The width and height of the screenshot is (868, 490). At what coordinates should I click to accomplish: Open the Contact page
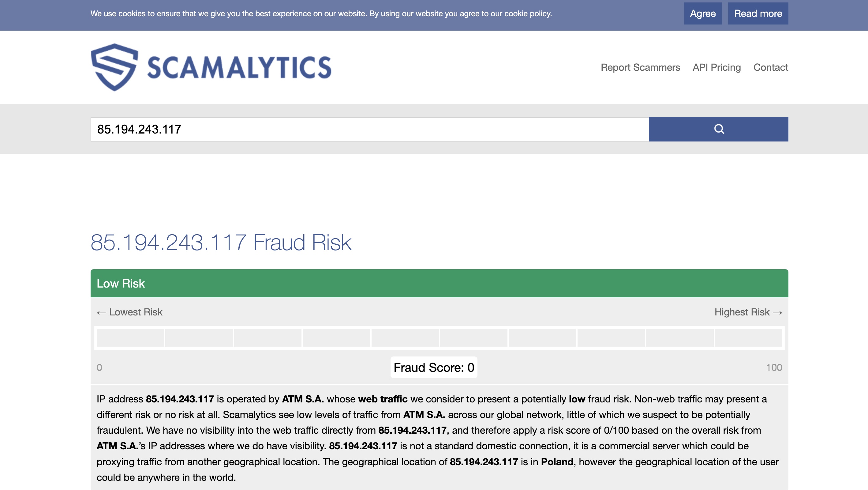click(x=771, y=67)
